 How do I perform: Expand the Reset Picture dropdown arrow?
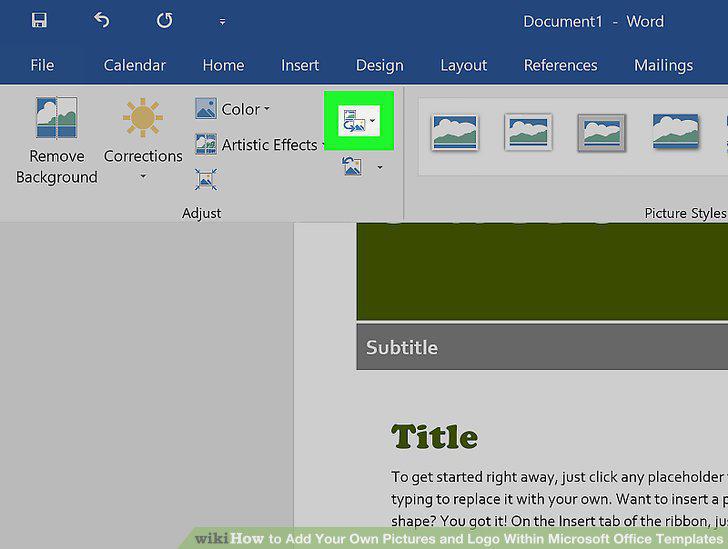(x=380, y=167)
